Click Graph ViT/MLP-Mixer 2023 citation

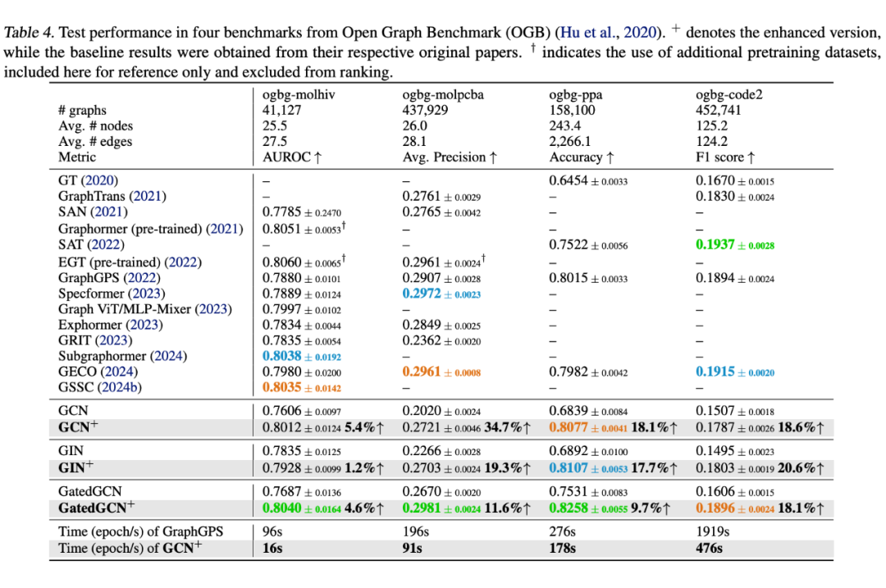213,309
